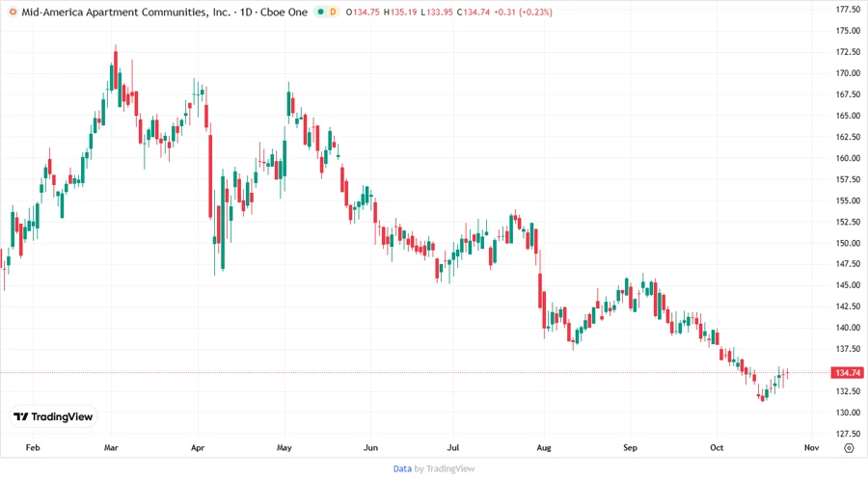868x480 pixels.
Task: Click the close value C134.74
Action: [474, 12]
